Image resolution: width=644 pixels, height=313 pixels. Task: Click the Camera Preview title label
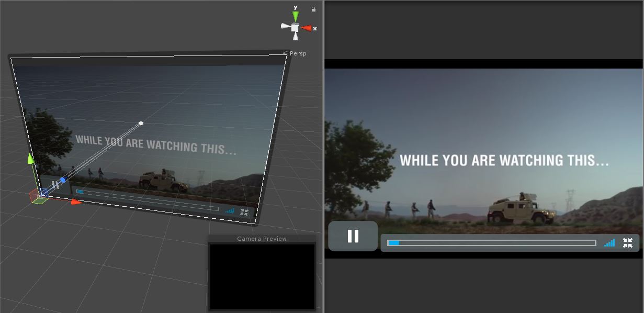[262, 239]
